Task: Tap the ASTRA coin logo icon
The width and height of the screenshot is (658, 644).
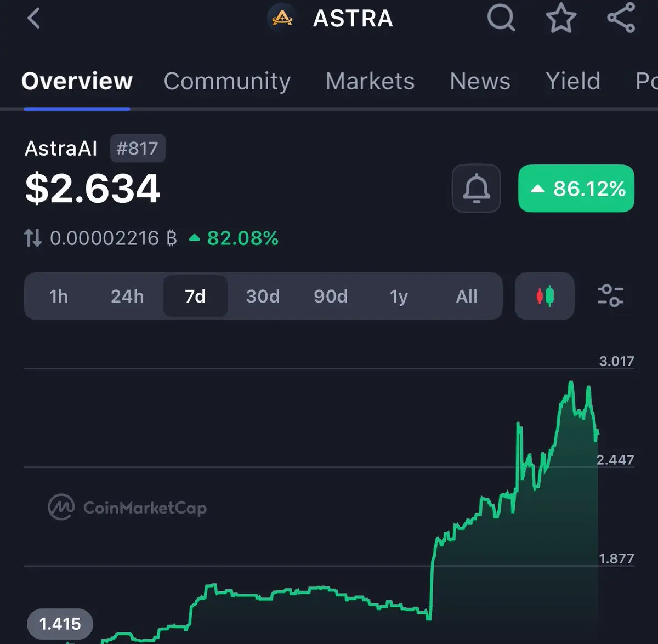Action: (282, 18)
